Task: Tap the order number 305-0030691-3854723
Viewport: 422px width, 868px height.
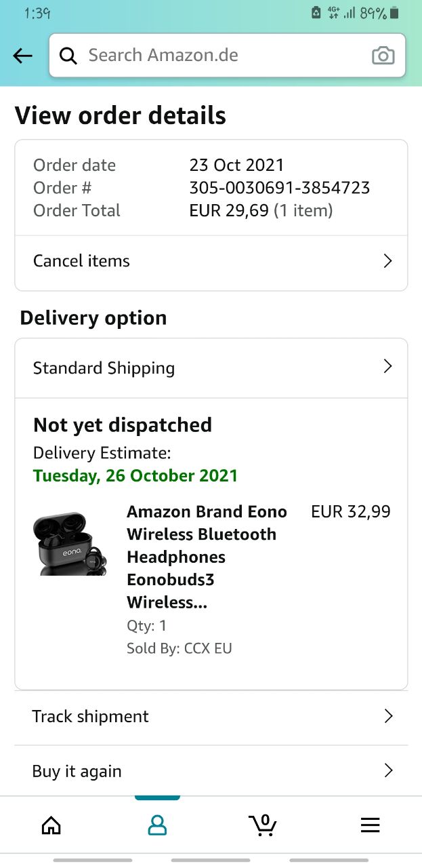Action: coord(279,188)
